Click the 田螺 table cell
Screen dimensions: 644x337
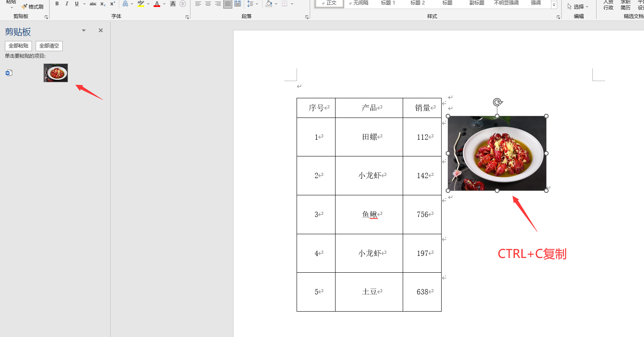[x=369, y=137]
